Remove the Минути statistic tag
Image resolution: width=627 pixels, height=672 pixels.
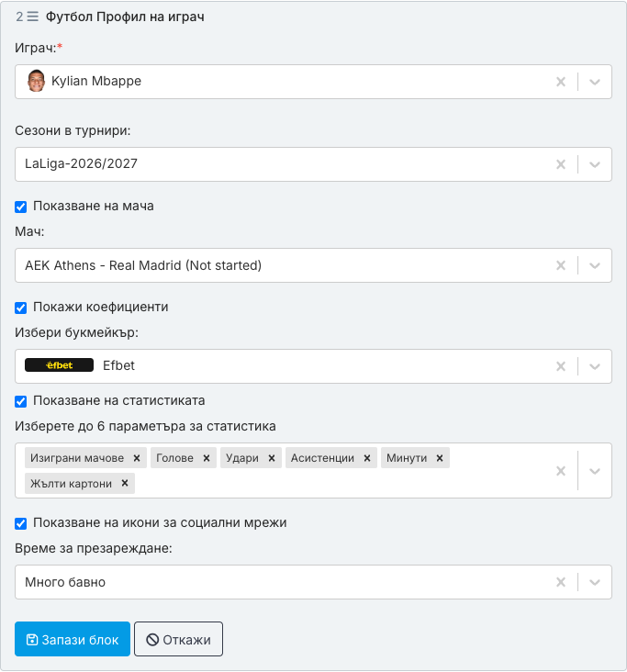tap(440, 458)
